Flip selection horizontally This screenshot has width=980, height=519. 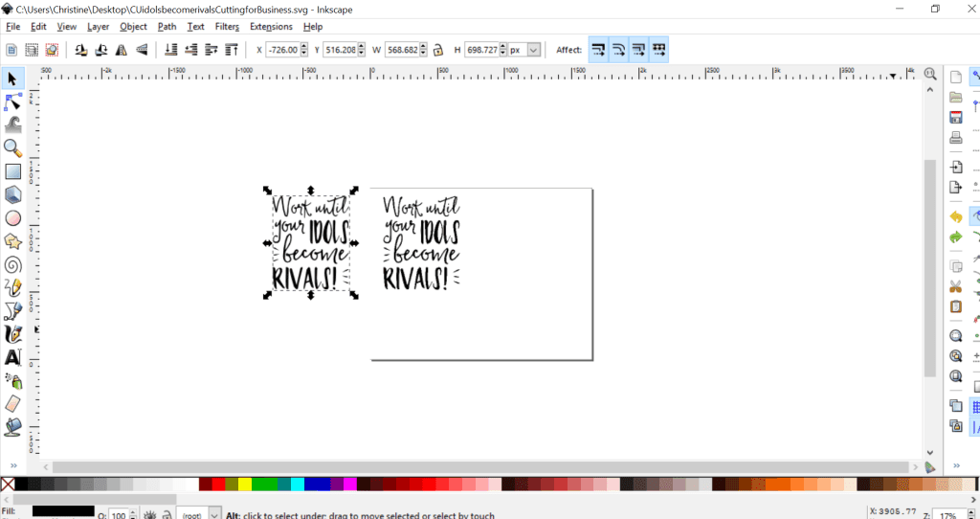coord(122,50)
